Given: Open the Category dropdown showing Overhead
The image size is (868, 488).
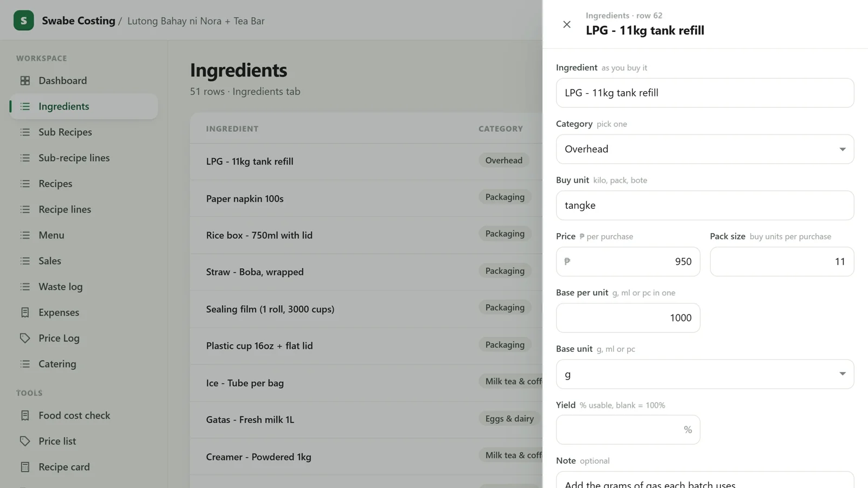Looking at the screenshot, I should pos(705,149).
